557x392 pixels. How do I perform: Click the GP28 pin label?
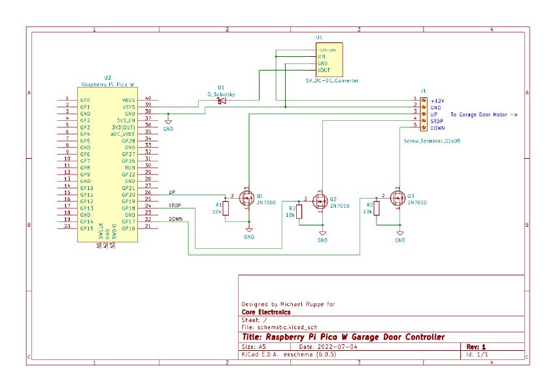128,140
